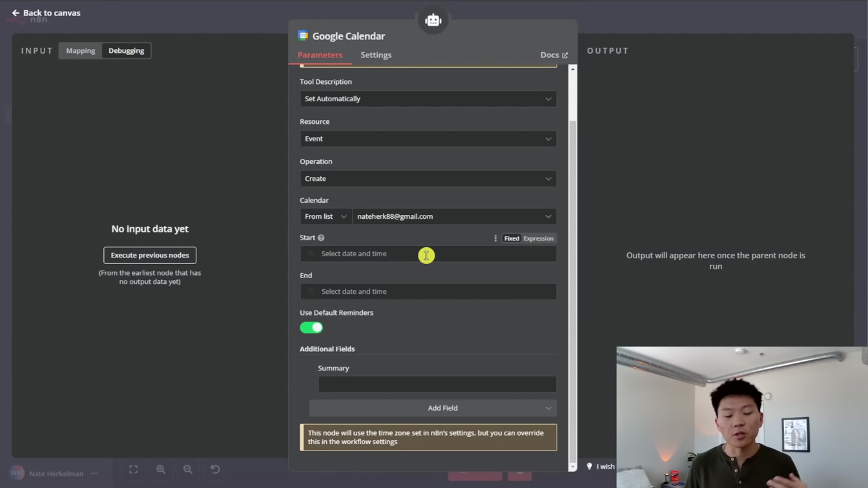Viewport: 868px width, 488px height.
Task: Expand the Add Field dropdown
Action: point(433,408)
